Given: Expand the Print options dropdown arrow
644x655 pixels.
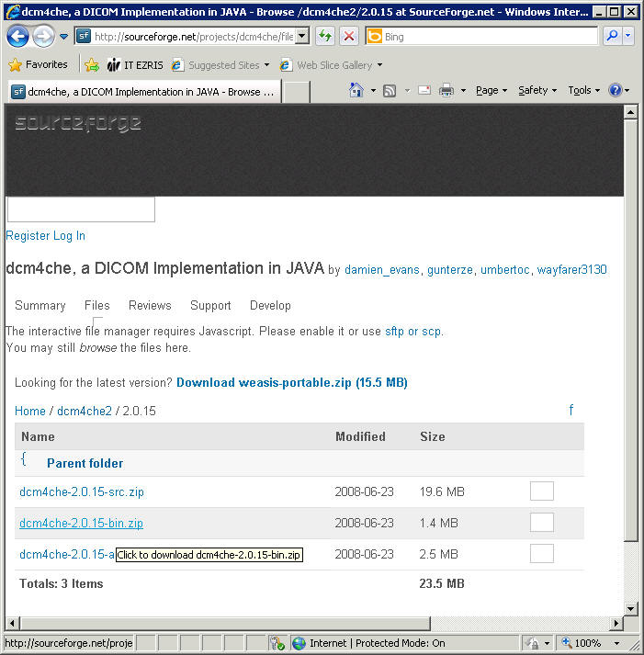Looking at the screenshot, I should pyautogui.click(x=463, y=90).
